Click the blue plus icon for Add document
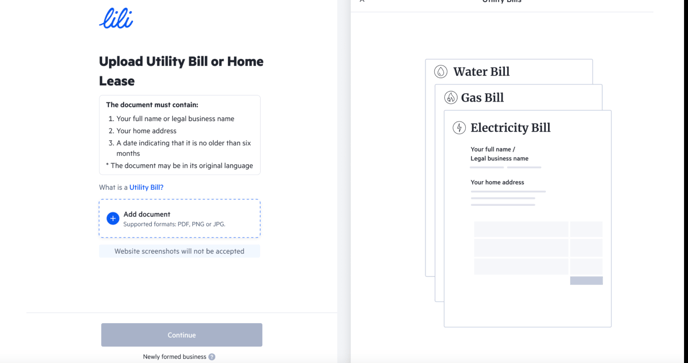This screenshot has width=688, height=363. click(x=113, y=219)
